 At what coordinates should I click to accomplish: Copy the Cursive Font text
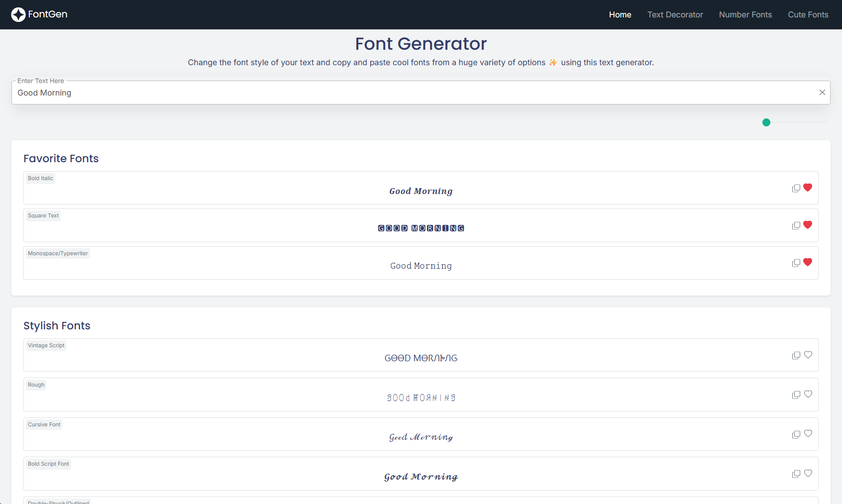pos(796,434)
